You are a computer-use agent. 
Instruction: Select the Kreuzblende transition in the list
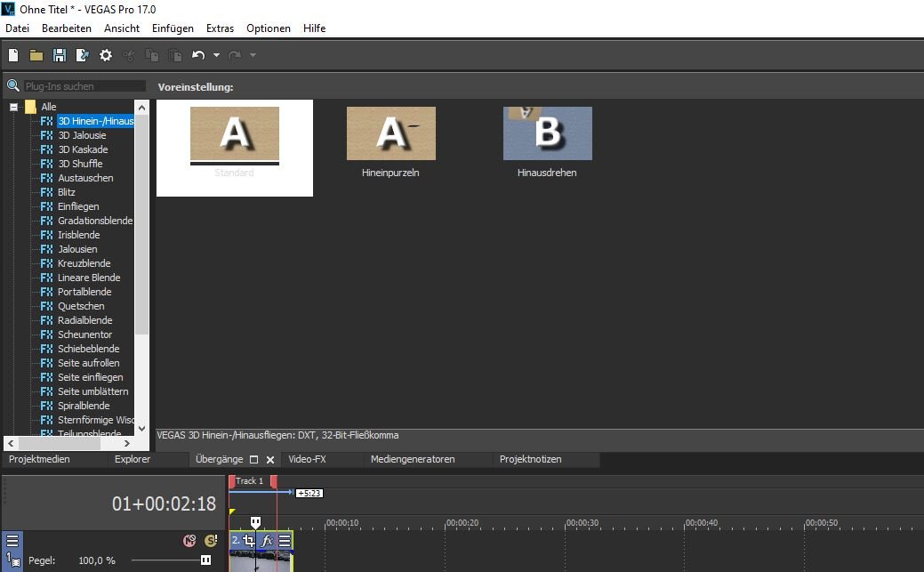point(84,263)
